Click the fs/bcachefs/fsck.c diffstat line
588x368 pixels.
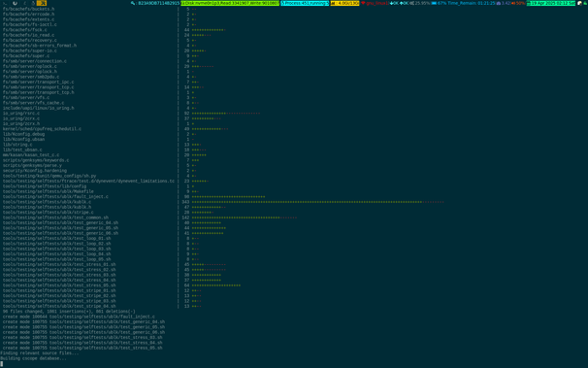[114, 30]
